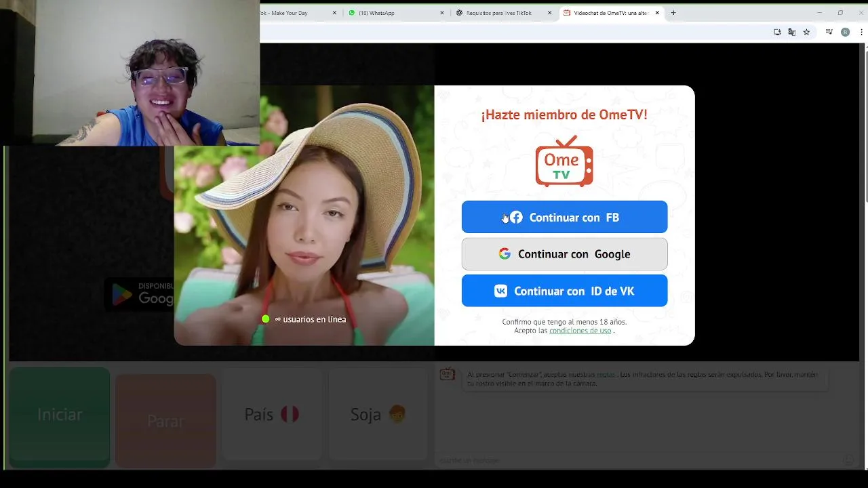Image resolution: width=868 pixels, height=488 pixels.
Task: Open the condiciones de uso link
Action: pyautogui.click(x=580, y=331)
